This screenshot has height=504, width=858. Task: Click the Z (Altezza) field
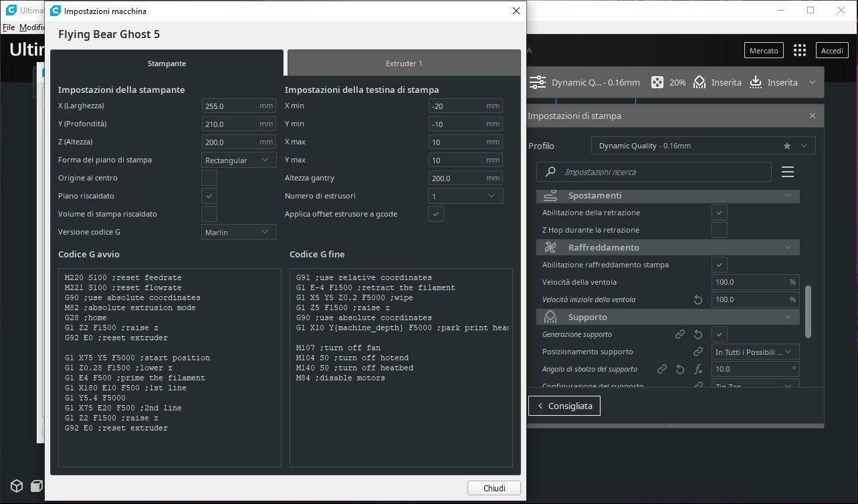coord(239,142)
